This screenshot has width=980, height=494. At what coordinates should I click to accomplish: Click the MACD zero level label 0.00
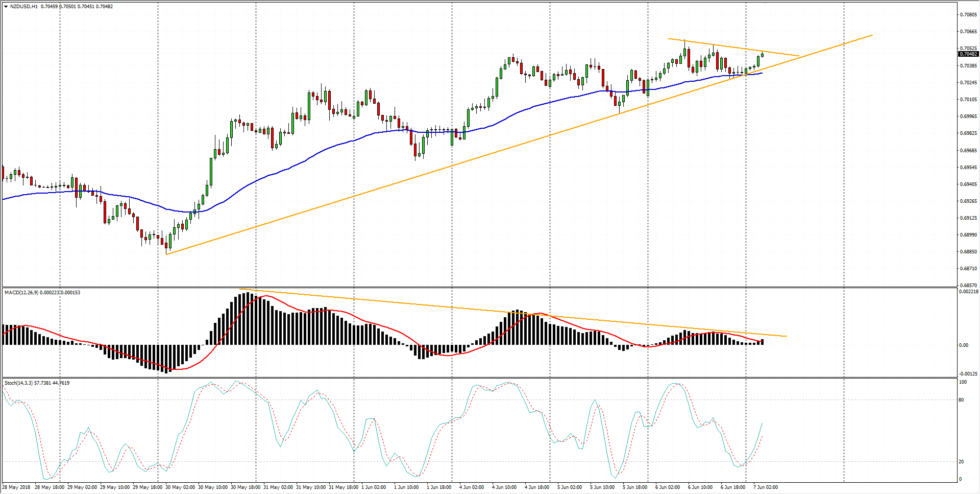coord(963,345)
